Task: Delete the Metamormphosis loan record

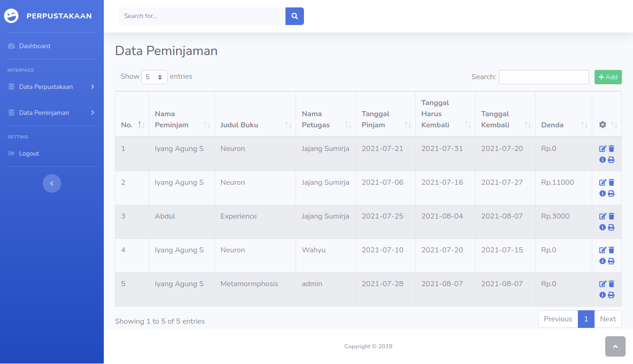Action: (x=611, y=284)
